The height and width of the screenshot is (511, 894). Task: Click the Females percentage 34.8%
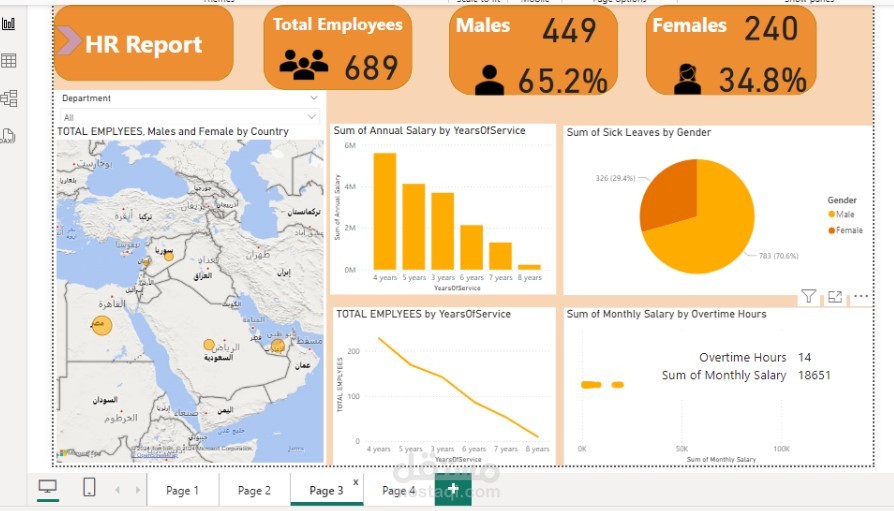762,79
